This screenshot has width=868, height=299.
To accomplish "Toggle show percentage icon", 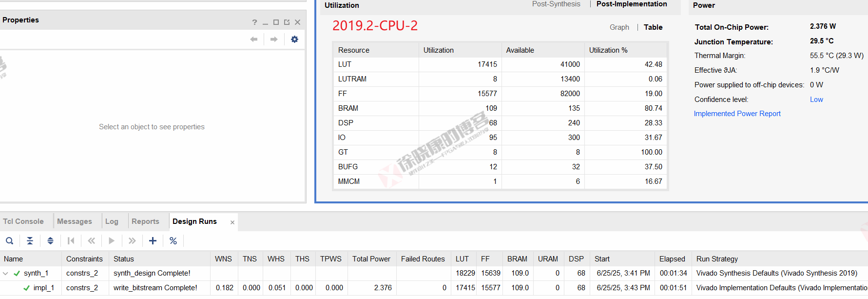I will (173, 241).
